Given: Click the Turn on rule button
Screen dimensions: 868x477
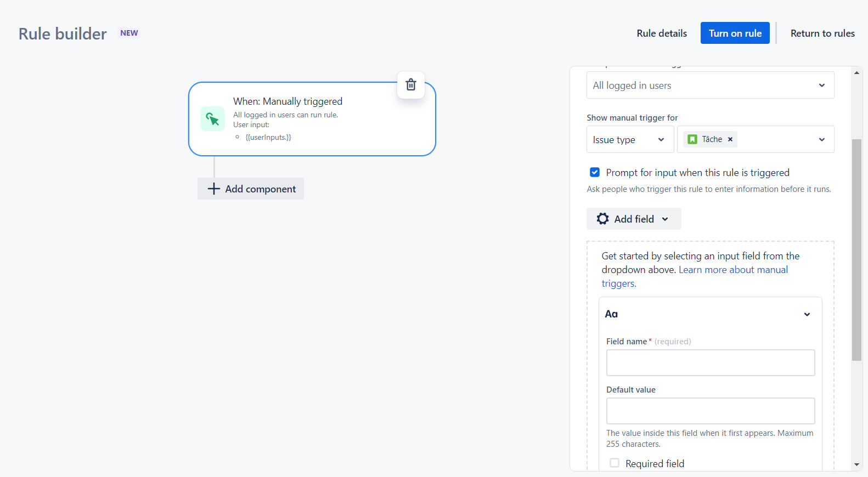Looking at the screenshot, I should (x=735, y=33).
